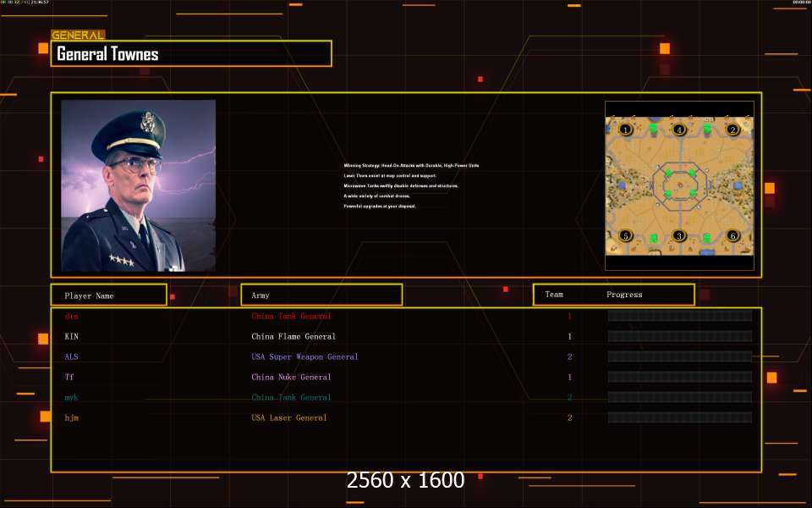Click start position 1 marker on the map

626,129
